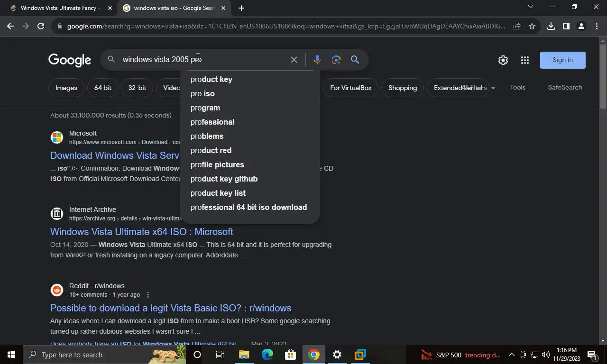Open S&P 500 news widget on taskbar

(x=461, y=355)
